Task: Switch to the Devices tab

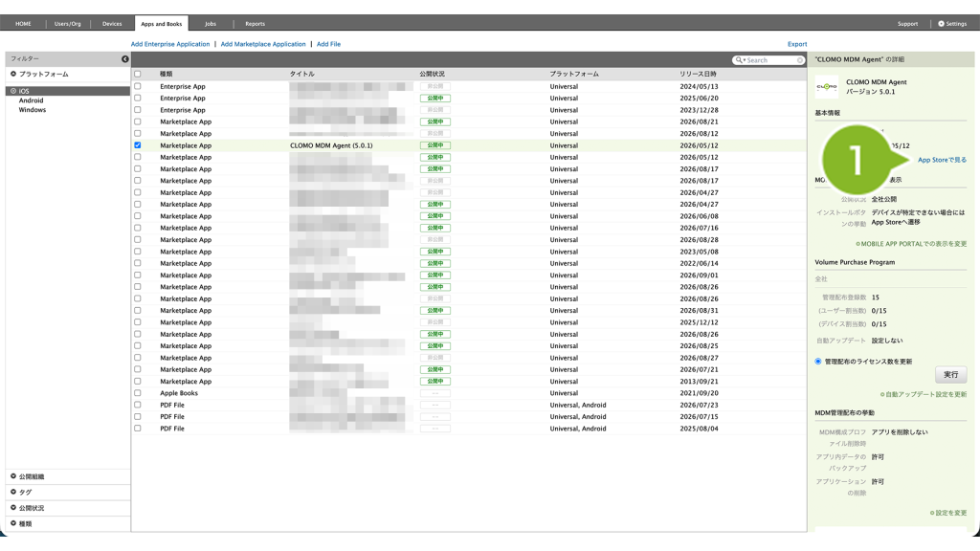Action: [112, 24]
